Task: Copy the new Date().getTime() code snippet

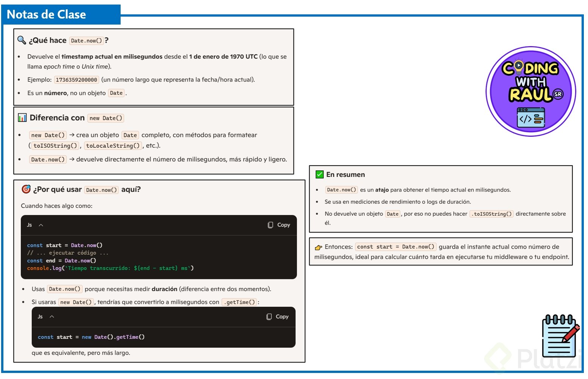Action: point(278,317)
